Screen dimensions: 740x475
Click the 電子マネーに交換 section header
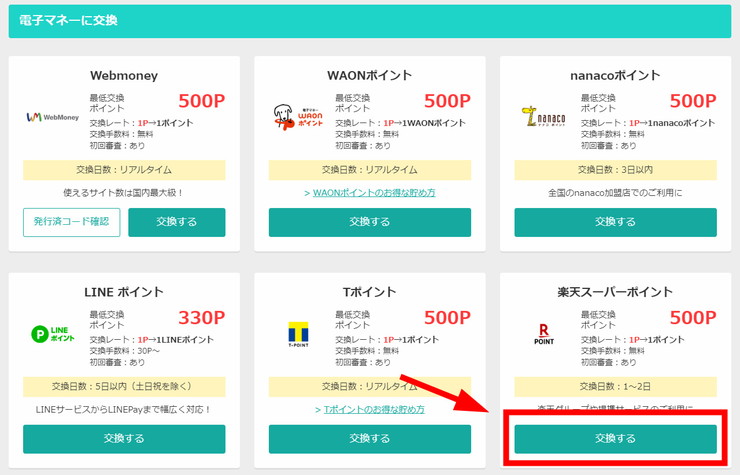click(370, 21)
